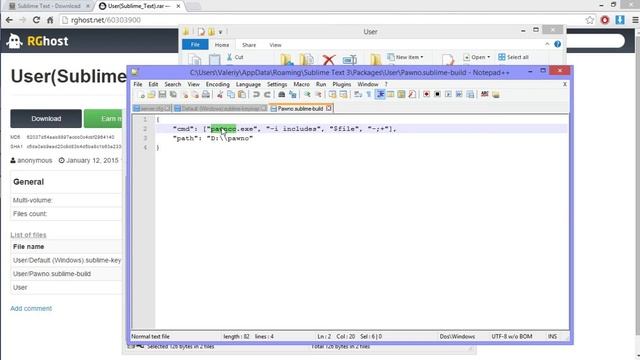Click the Zoom In icon in Notepad++
This screenshot has width=640, height=360.
pos(307,95)
